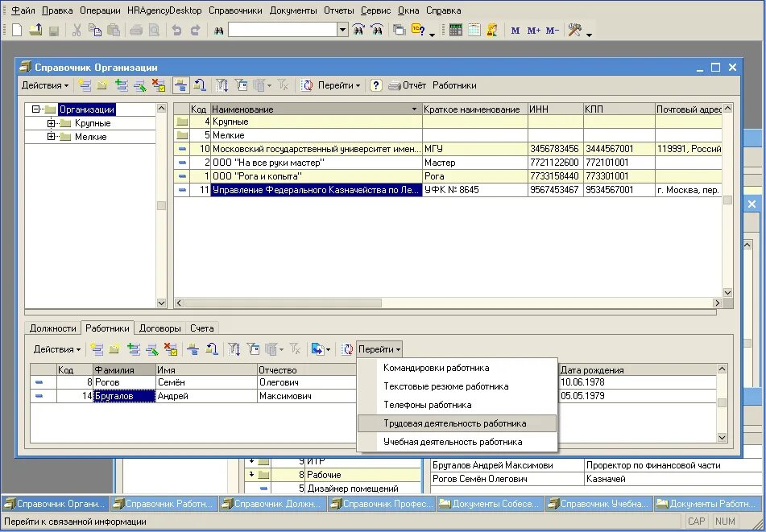Click the 1C help question icon in main toolbar
This screenshot has height=532, width=766.
418,30
